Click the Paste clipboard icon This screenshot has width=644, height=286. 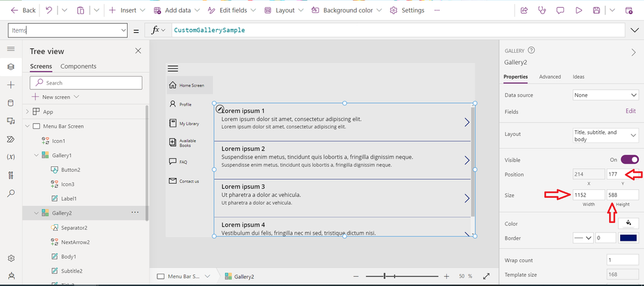pyautogui.click(x=81, y=10)
